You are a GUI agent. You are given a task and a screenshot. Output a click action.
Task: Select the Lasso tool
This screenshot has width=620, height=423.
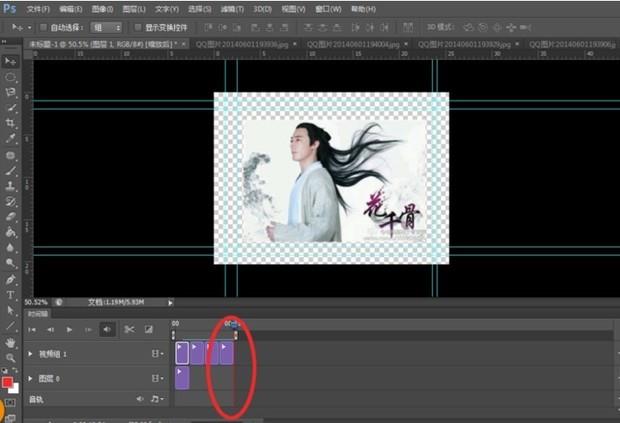tap(10, 93)
